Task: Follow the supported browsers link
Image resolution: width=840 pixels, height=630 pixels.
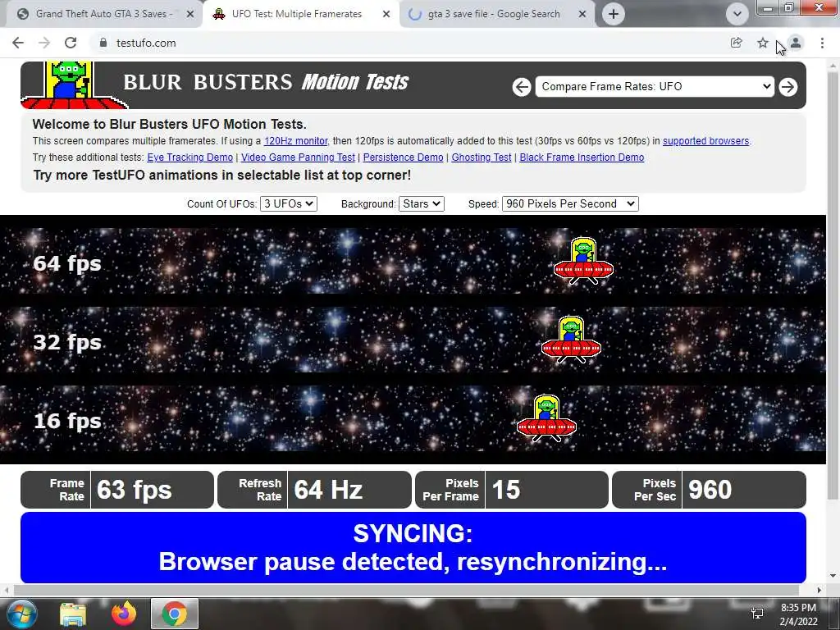Action: [x=705, y=141]
